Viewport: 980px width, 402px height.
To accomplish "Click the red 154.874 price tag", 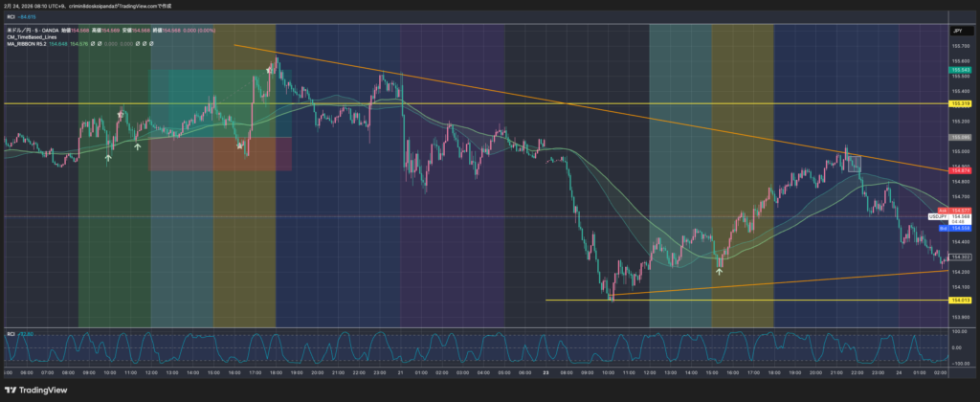I will click(960, 169).
